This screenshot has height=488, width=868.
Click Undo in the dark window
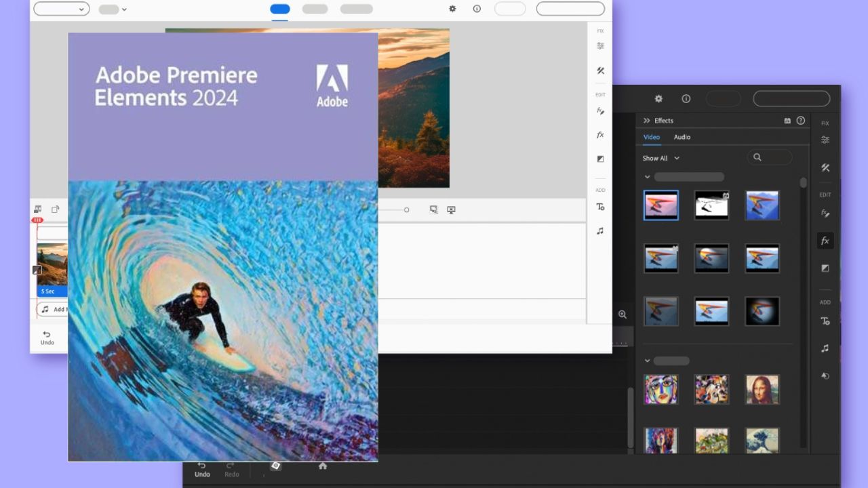point(202,470)
